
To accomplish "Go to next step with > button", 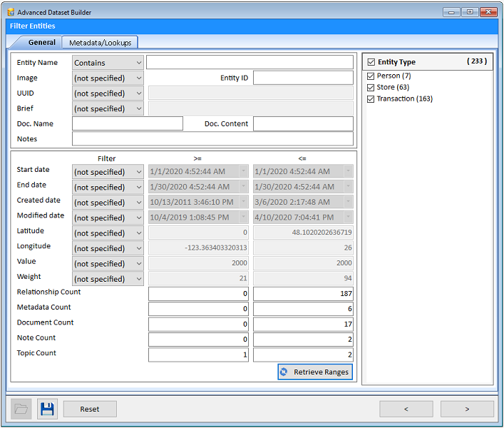I will (x=467, y=409).
